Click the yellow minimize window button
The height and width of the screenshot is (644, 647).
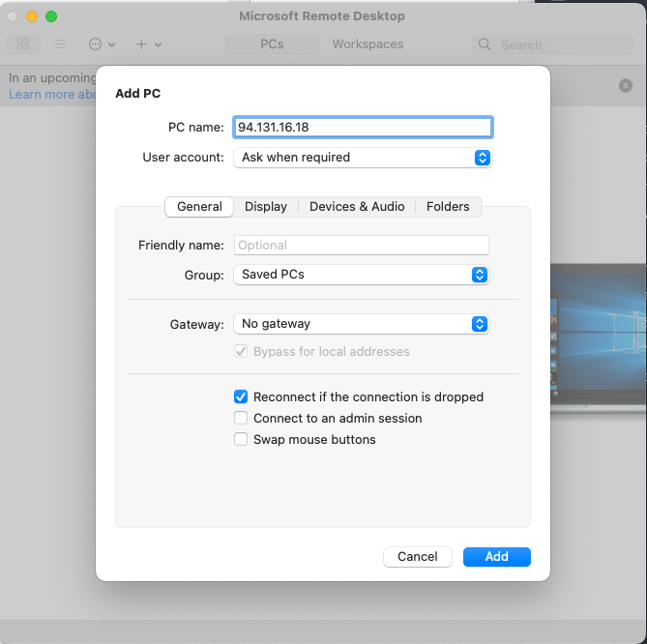click(32, 16)
